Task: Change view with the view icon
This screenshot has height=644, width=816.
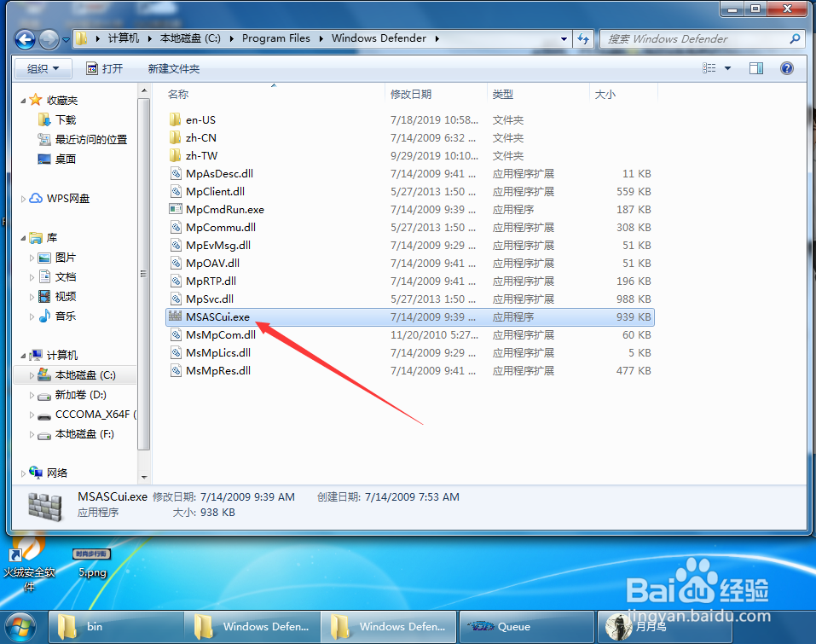Action: (x=709, y=68)
